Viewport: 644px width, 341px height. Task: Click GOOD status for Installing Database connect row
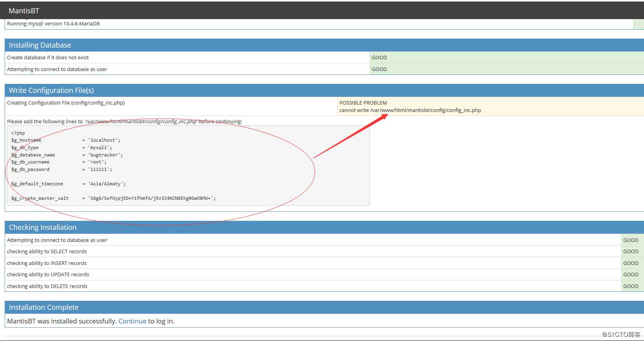tap(379, 69)
